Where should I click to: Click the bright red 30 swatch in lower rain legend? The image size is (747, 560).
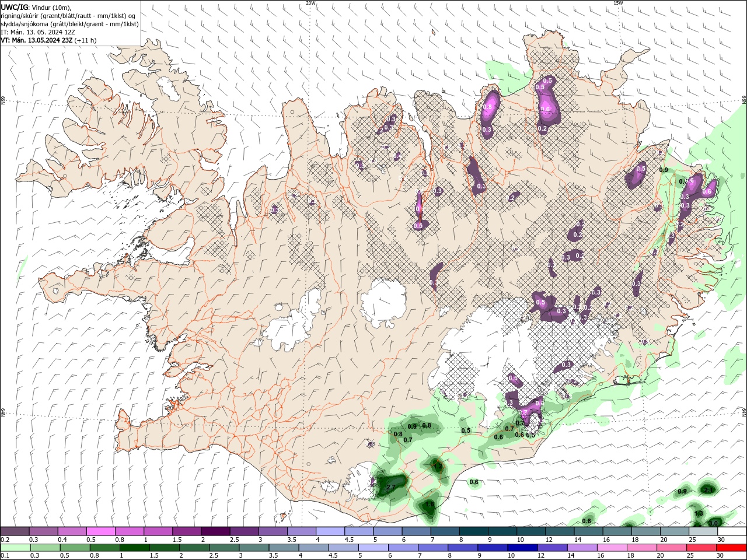(731, 548)
